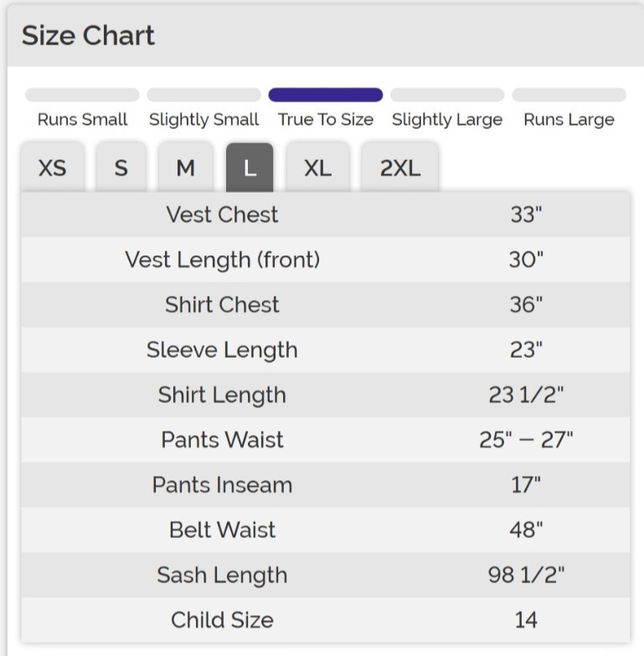The width and height of the screenshot is (644, 656).
Task: Click the Sleeve Length row
Action: click(325, 350)
